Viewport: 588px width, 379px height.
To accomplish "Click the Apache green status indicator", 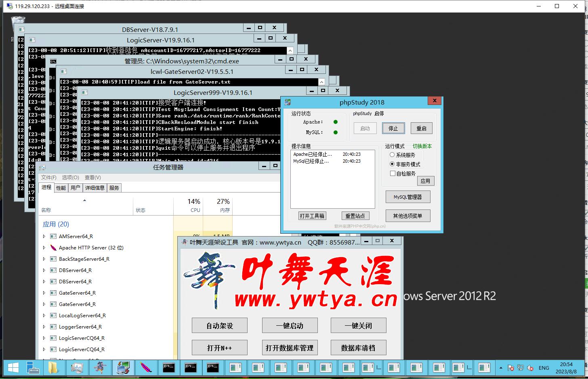I will click(336, 122).
